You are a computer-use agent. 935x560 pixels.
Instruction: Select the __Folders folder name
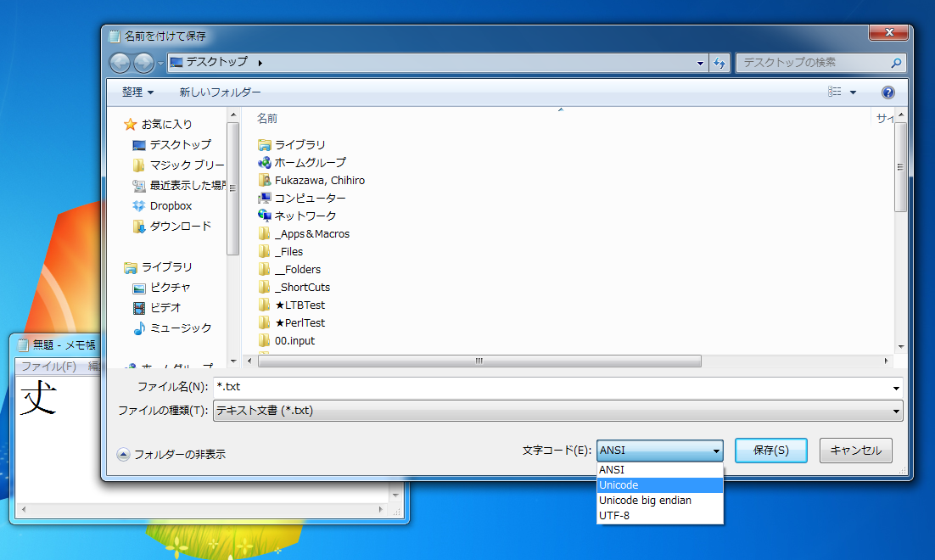pos(298,270)
